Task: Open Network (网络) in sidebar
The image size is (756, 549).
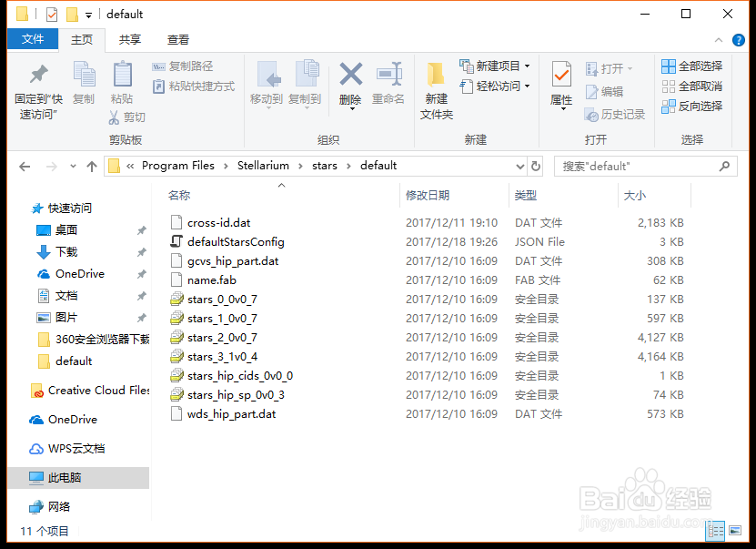Action: pos(50,506)
